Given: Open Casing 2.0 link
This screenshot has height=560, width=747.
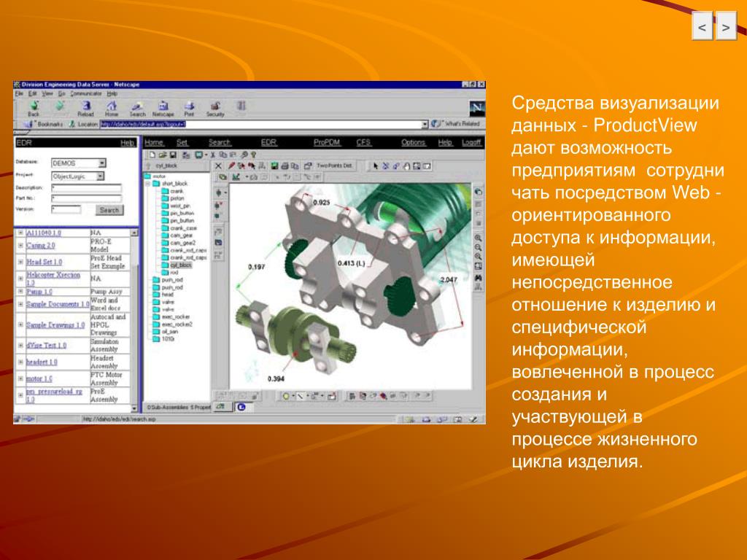Looking at the screenshot, I should point(41,245).
